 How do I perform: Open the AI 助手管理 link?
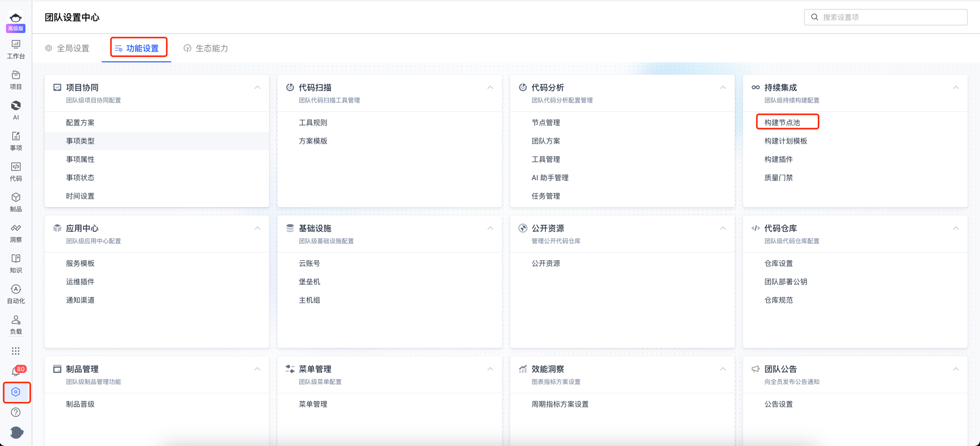click(549, 178)
